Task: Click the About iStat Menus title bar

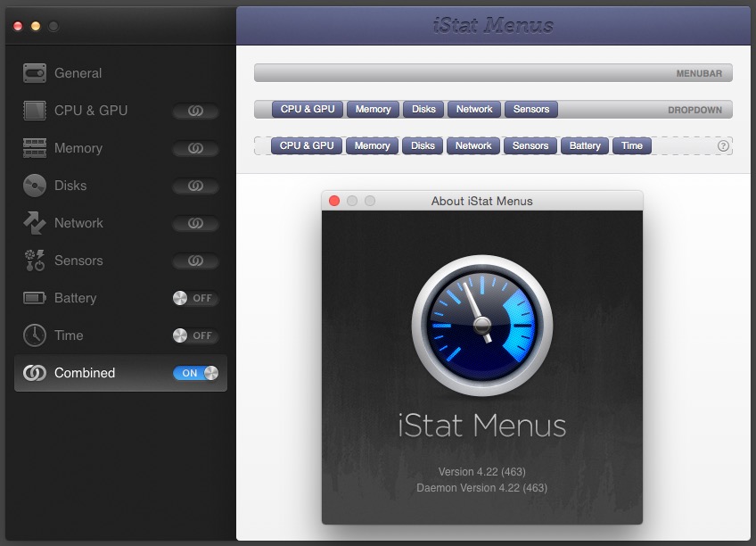Action: 482,201
